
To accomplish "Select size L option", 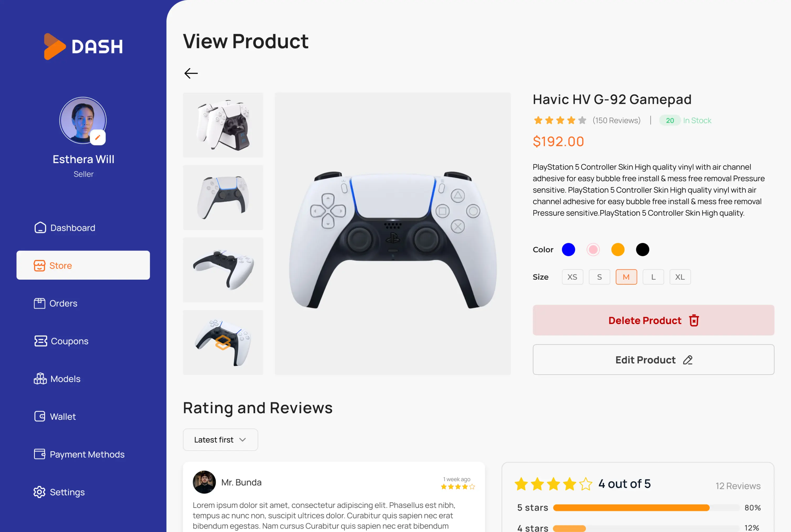I will coord(653,277).
